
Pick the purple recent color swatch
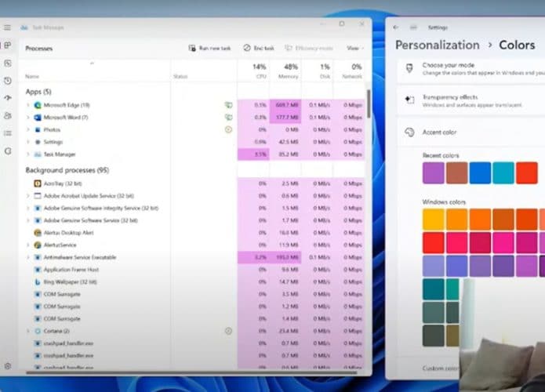point(433,172)
